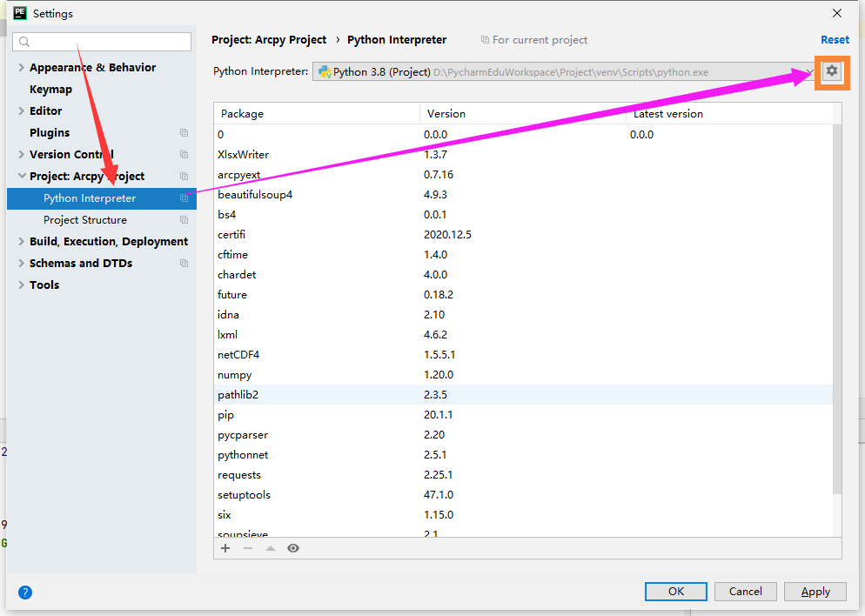Image resolution: width=865 pixels, height=616 pixels.
Task: Select the pycparser package row
Action: pos(523,434)
